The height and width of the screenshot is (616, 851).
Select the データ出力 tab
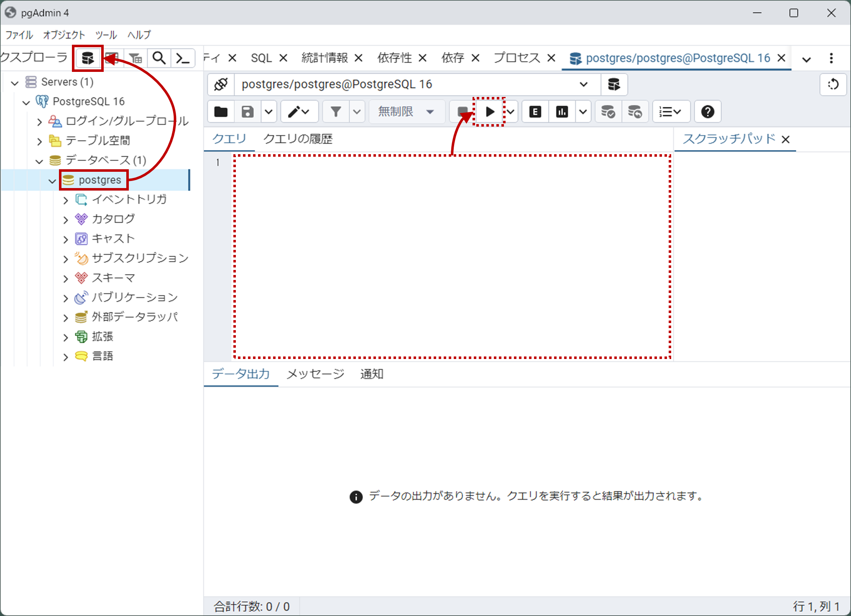coord(240,374)
